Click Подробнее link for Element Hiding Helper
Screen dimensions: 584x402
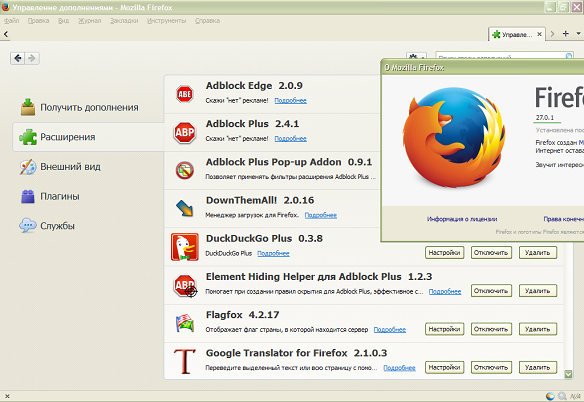click(x=445, y=292)
